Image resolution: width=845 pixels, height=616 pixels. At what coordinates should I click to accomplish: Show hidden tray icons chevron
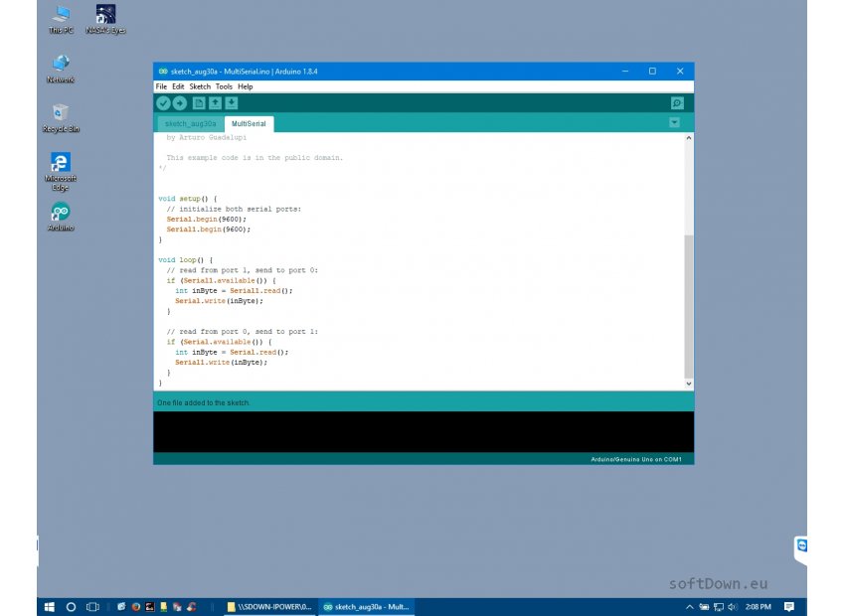tap(689, 607)
